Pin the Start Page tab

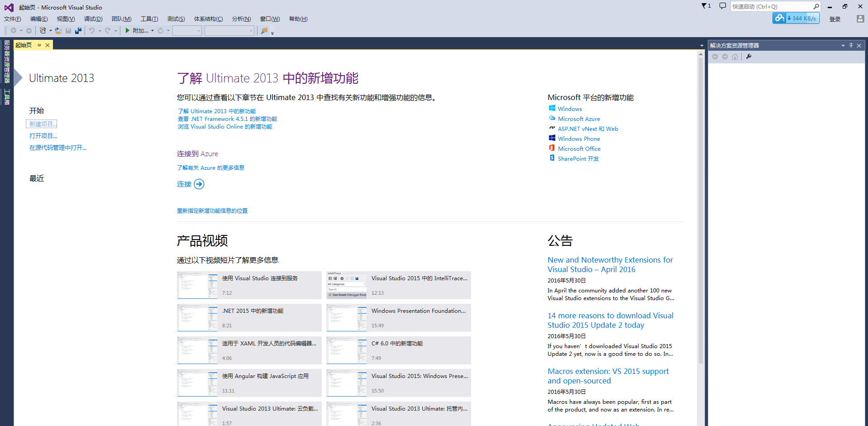(x=39, y=45)
